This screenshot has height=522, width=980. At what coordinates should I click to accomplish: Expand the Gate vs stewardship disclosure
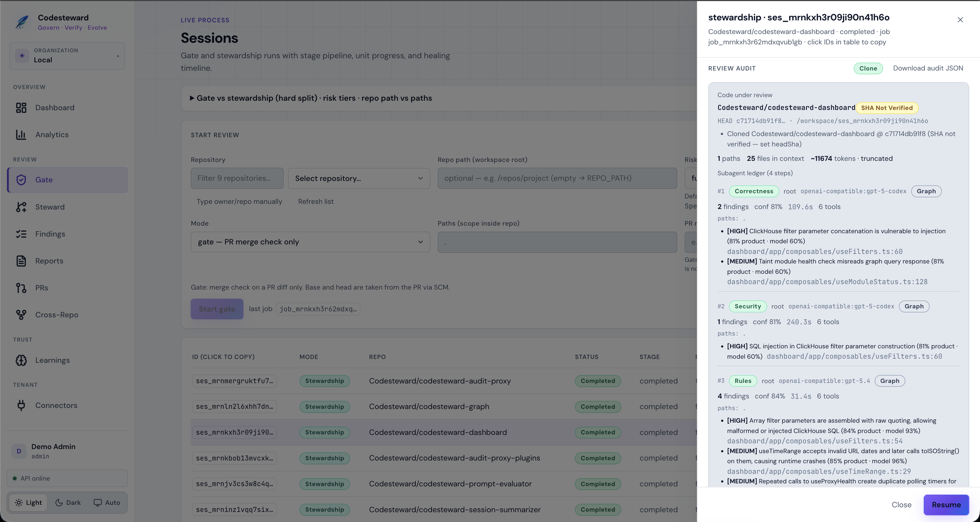click(311, 98)
